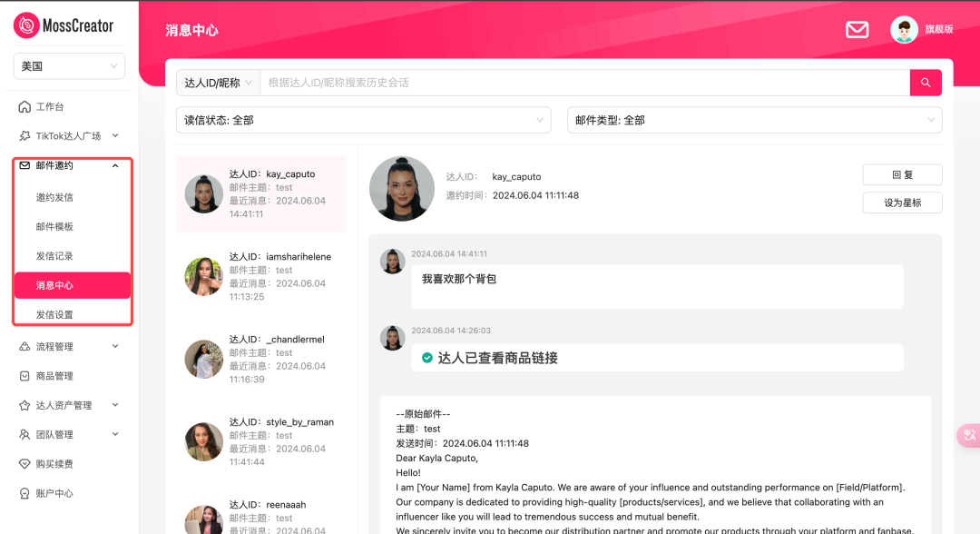Click the MossCreator logo

(x=65, y=25)
